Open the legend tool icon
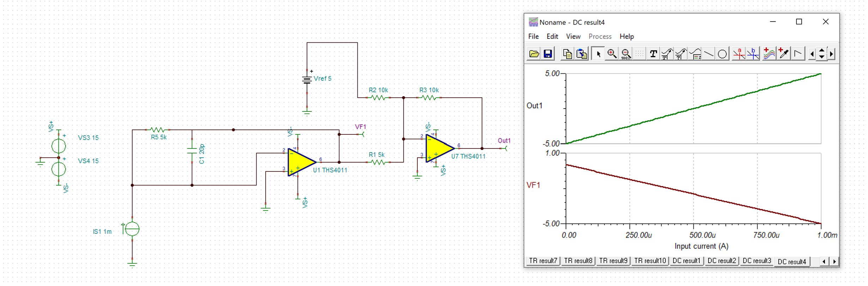The width and height of the screenshot is (868, 286). [695, 54]
